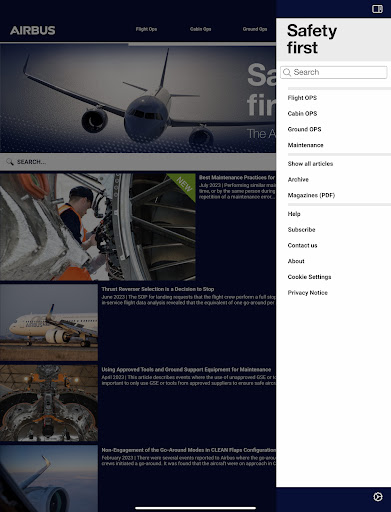The image size is (391, 512).
Task: Click the search icon in page search bar
Action: [x=10, y=162]
